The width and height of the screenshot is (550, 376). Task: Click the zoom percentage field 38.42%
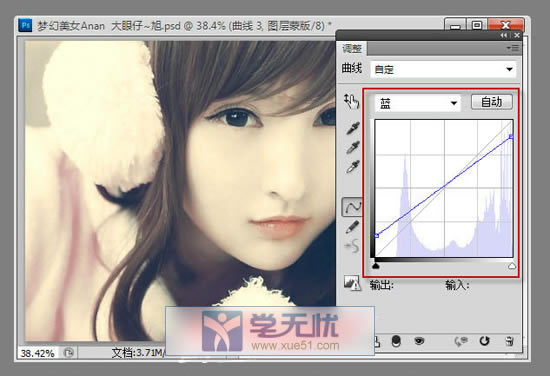click(x=37, y=353)
